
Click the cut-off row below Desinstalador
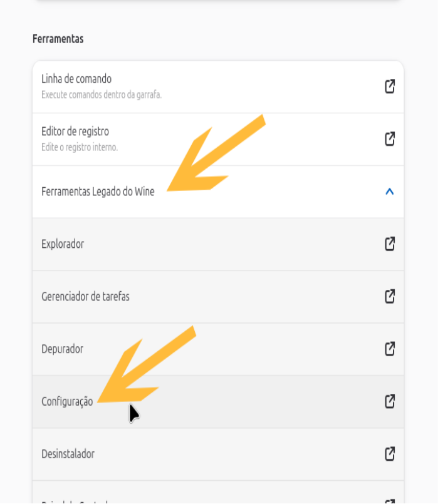[x=218, y=494]
